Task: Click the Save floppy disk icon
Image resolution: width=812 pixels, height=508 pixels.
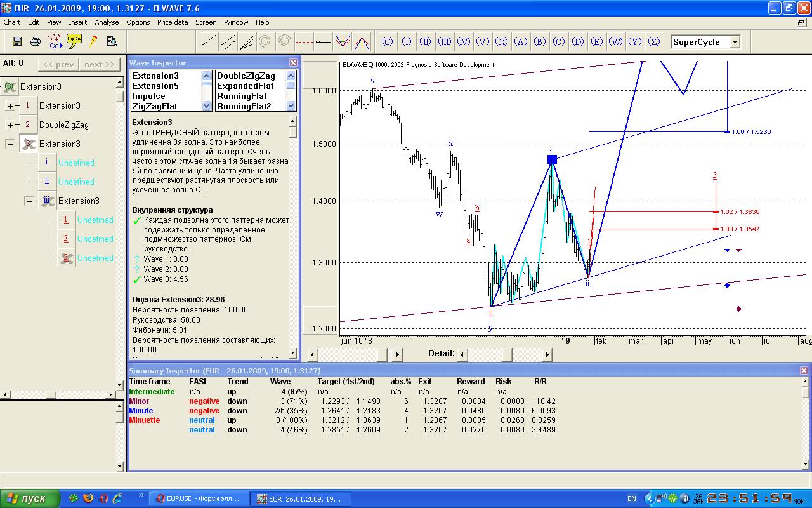Action: (x=17, y=41)
